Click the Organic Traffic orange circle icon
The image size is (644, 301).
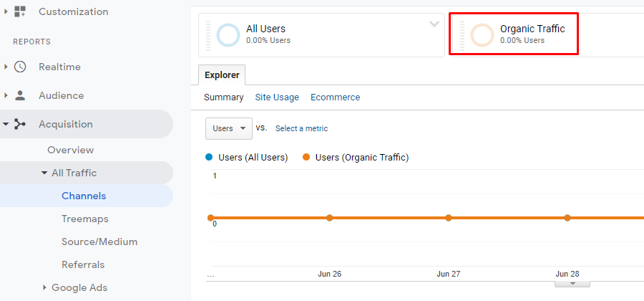coord(482,35)
